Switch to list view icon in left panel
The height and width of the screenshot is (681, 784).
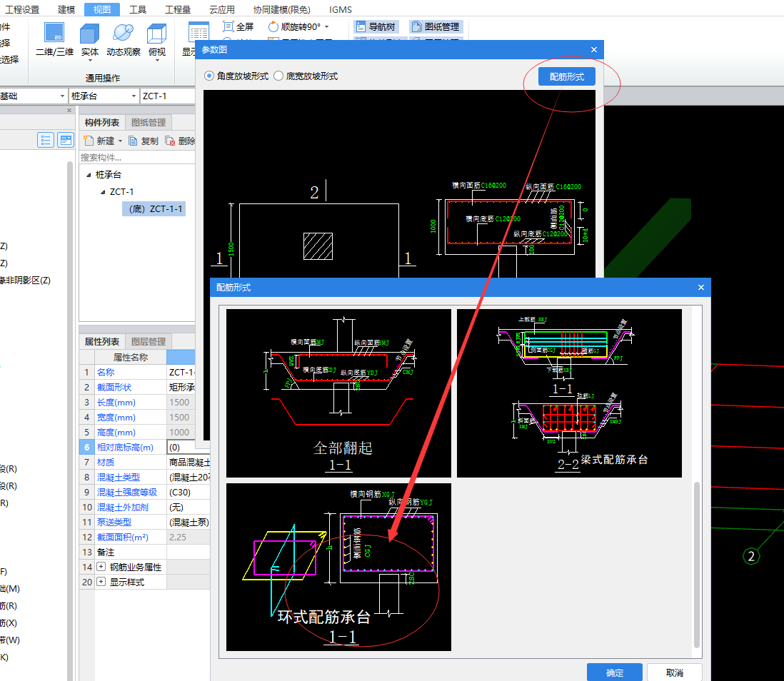tap(46, 140)
